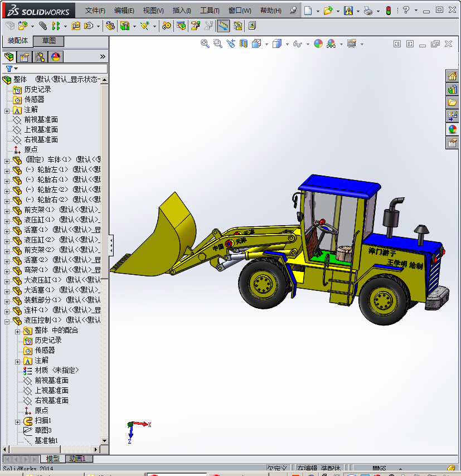Image resolution: width=461 pixels, height=476 pixels.
Task: Switch to the 模型 tab at bottom
Action: (x=52, y=458)
